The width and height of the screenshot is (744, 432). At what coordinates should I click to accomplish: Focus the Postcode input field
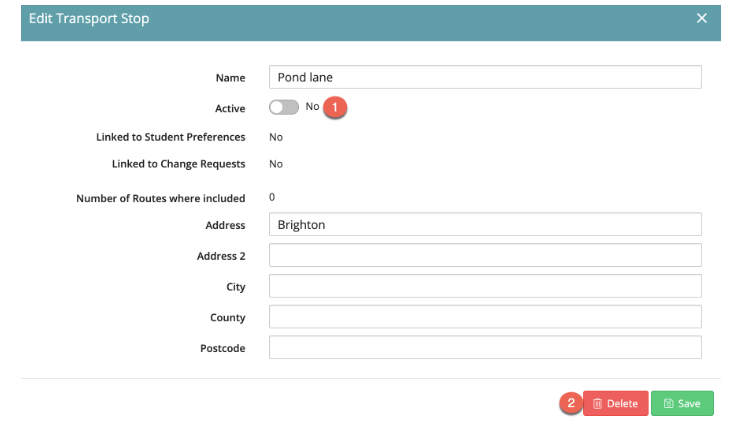click(x=485, y=348)
